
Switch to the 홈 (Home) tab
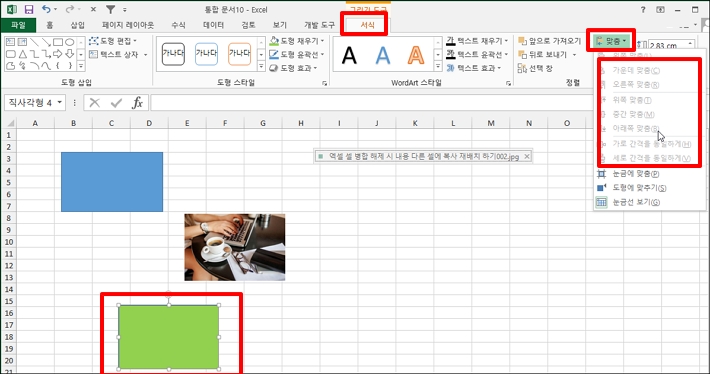(50, 25)
